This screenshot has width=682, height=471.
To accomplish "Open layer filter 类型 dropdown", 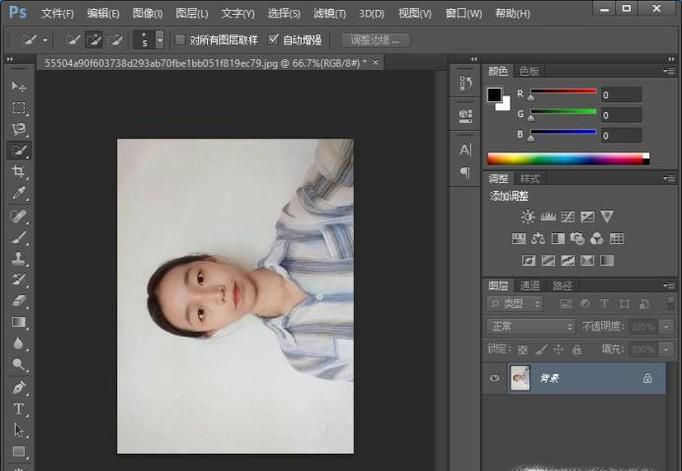I will pyautogui.click(x=515, y=304).
